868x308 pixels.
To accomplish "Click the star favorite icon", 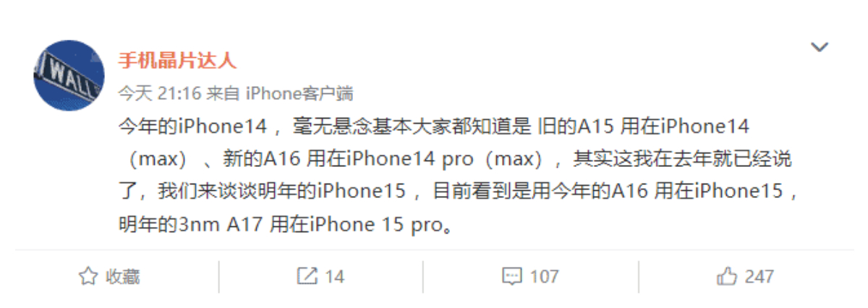I will point(88,276).
